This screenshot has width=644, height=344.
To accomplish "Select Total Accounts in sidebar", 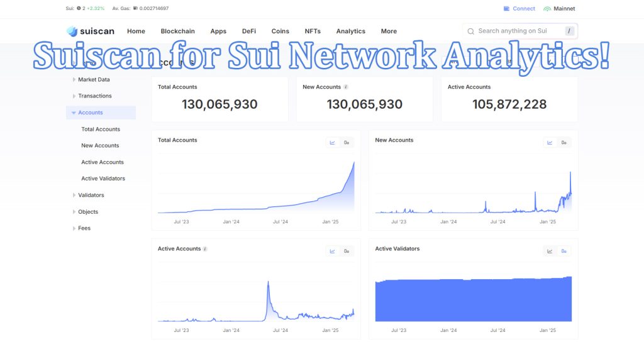I will [x=101, y=130].
